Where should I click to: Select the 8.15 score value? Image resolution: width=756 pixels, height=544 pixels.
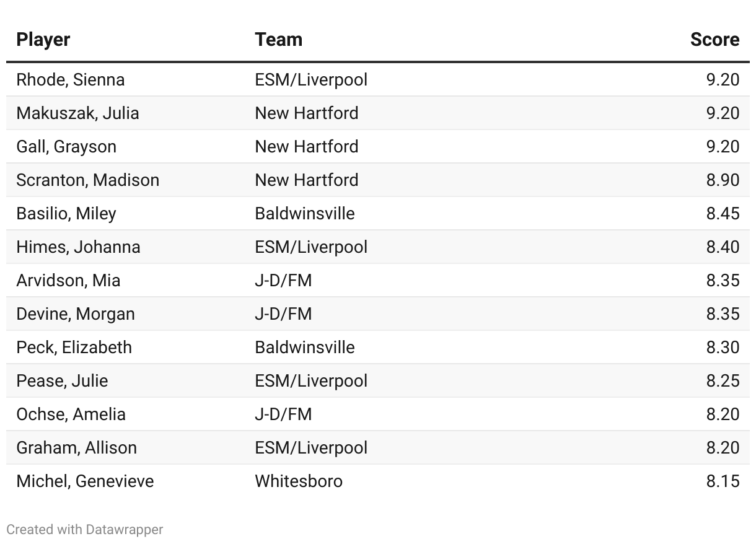(x=723, y=481)
